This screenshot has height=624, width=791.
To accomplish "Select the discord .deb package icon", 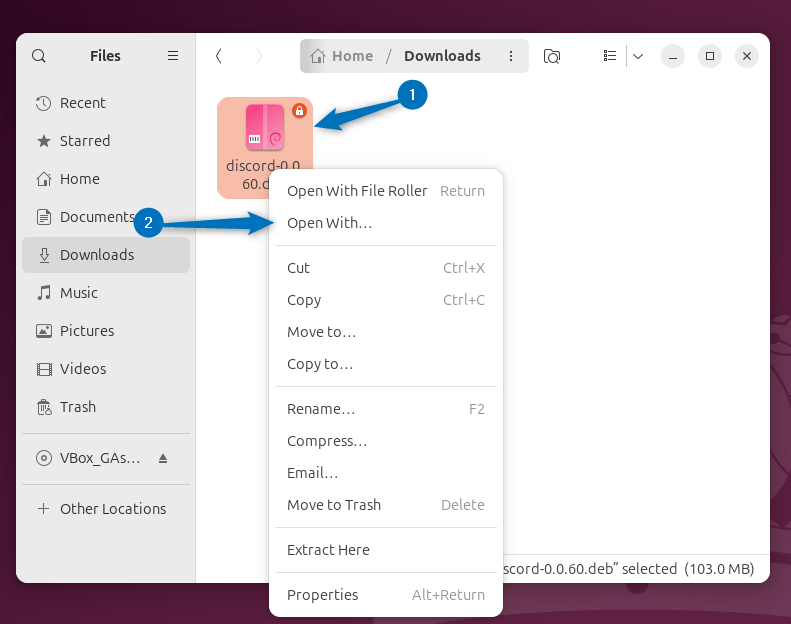I will pos(265,128).
